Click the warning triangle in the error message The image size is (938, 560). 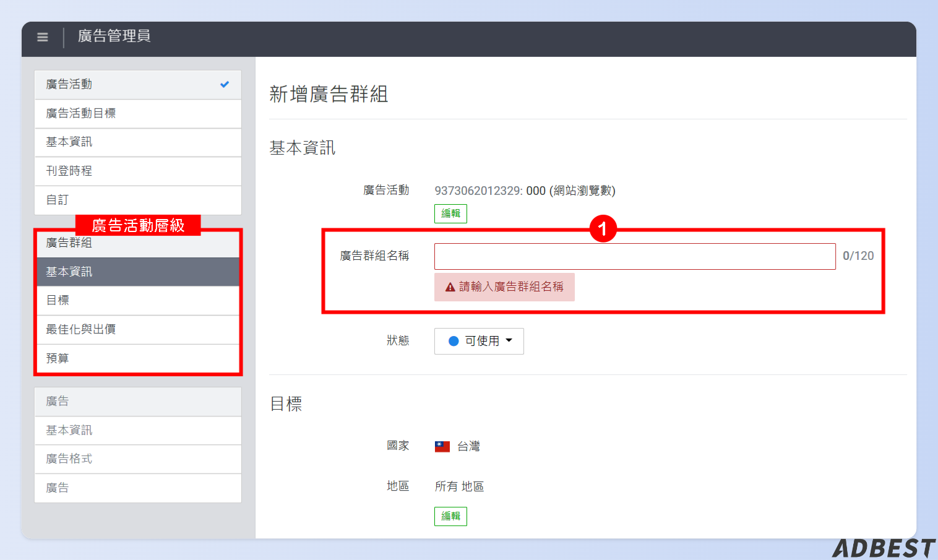pyautogui.click(x=450, y=287)
